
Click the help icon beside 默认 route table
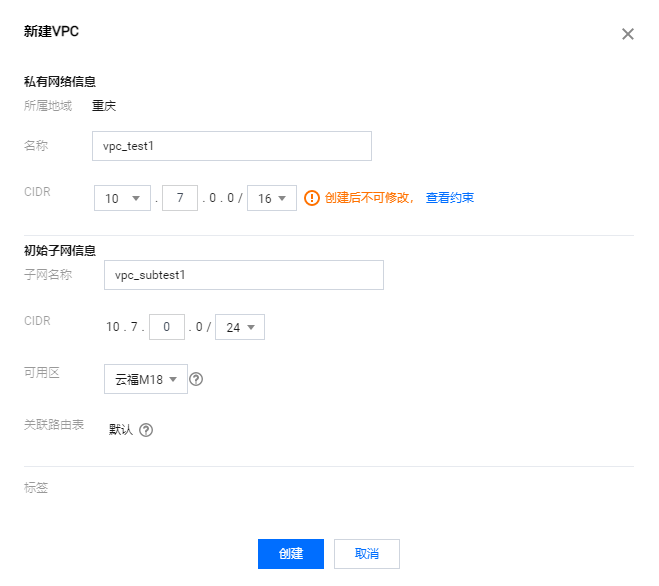point(146,430)
